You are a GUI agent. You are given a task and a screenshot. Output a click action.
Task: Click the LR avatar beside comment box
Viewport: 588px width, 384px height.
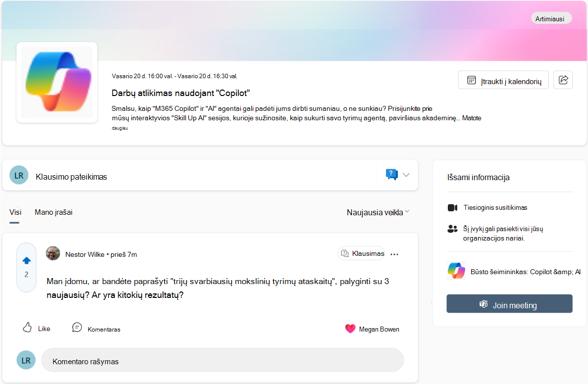pyautogui.click(x=26, y=360)
